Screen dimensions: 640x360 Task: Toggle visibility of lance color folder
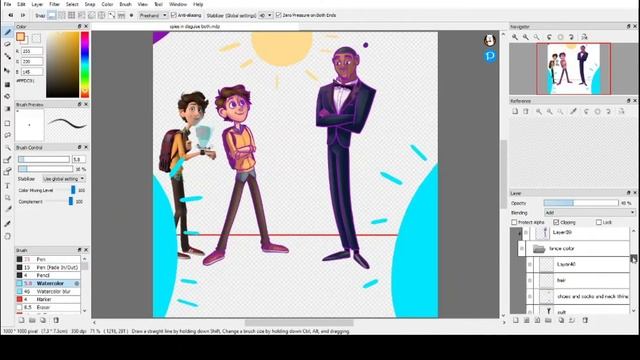coord(522,249)
